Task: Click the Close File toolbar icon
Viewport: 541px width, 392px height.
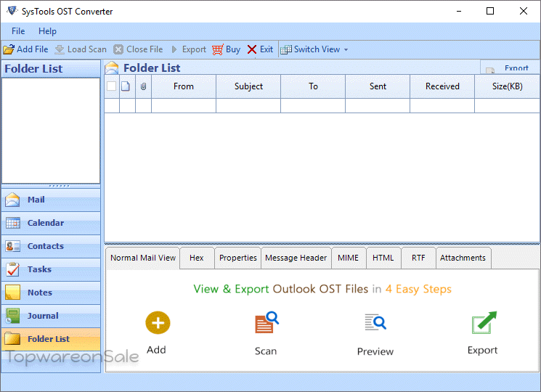Action: click(x=118, y=49)
